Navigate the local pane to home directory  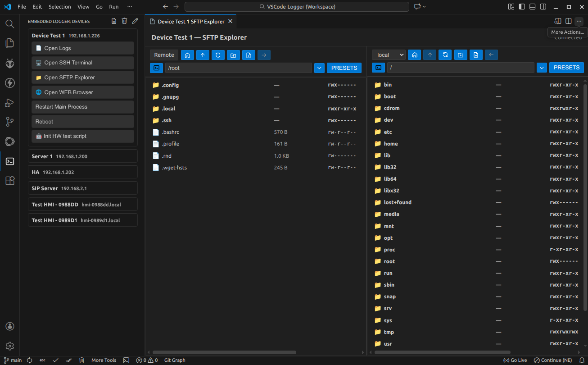[414, 55]
